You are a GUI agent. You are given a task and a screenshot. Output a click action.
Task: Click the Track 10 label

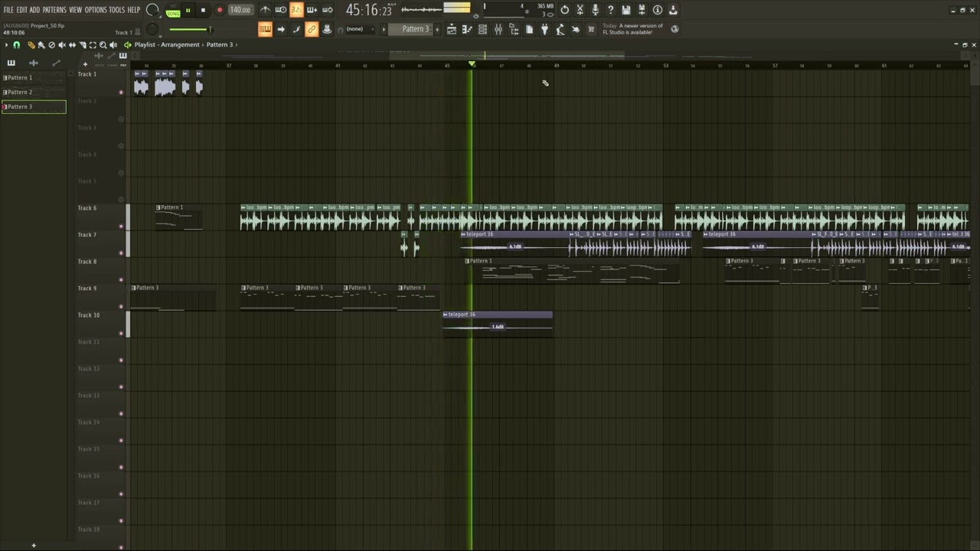click(89, 315)
